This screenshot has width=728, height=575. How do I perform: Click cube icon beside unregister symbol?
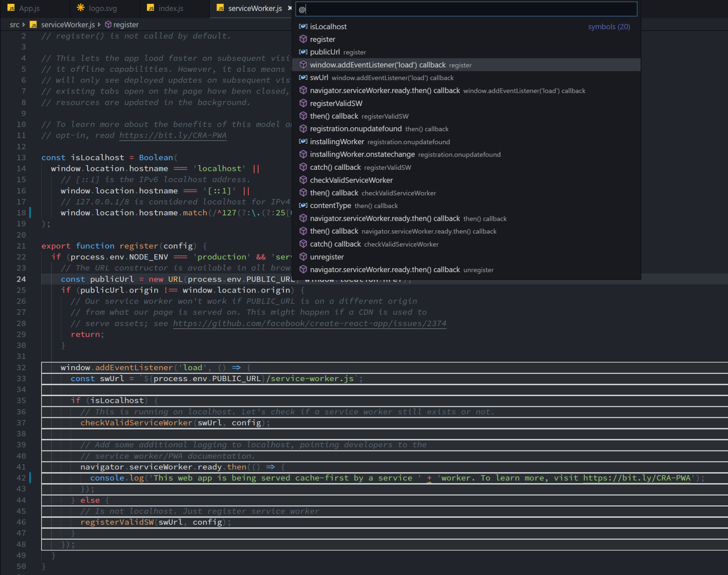click(303, 257)
